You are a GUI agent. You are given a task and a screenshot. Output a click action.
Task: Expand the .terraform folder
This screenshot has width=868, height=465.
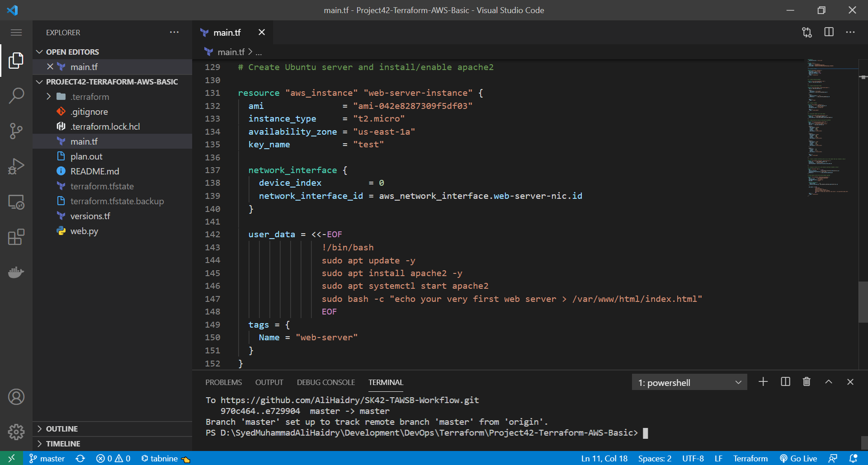click(x=112, y=97)
